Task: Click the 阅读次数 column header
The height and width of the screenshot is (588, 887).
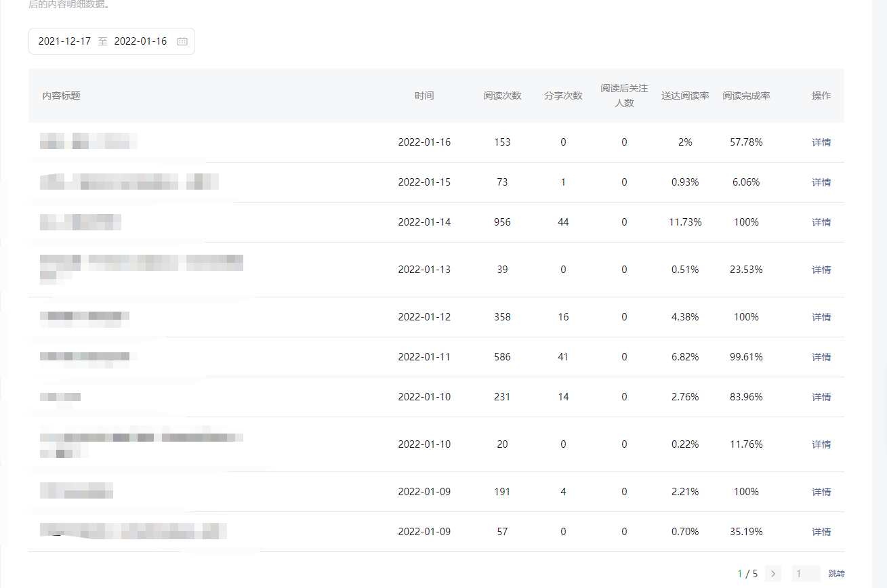Action: 502,96
